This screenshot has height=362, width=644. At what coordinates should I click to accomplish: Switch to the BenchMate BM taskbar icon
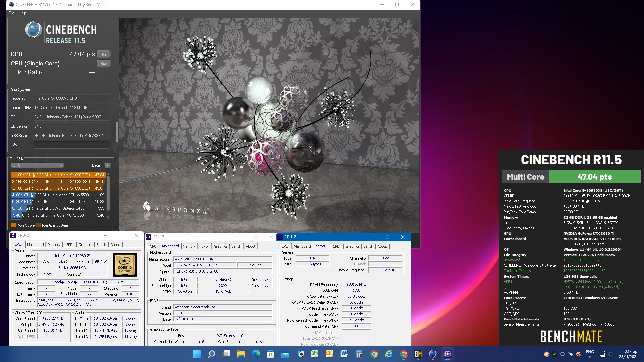click(x=418, y=354)
